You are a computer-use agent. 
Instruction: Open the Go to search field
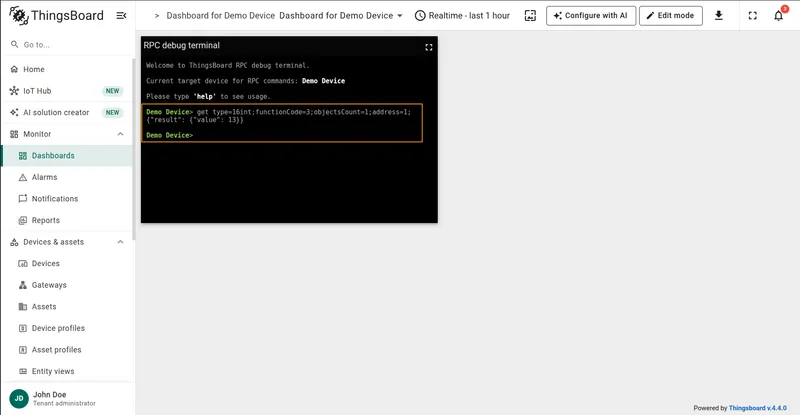click(67, 44)
